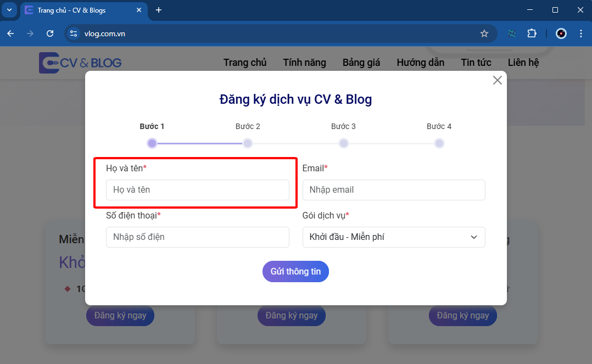Submit the form via "Gửi thông tin"
The image size is (592, 364).
[295, 271]
